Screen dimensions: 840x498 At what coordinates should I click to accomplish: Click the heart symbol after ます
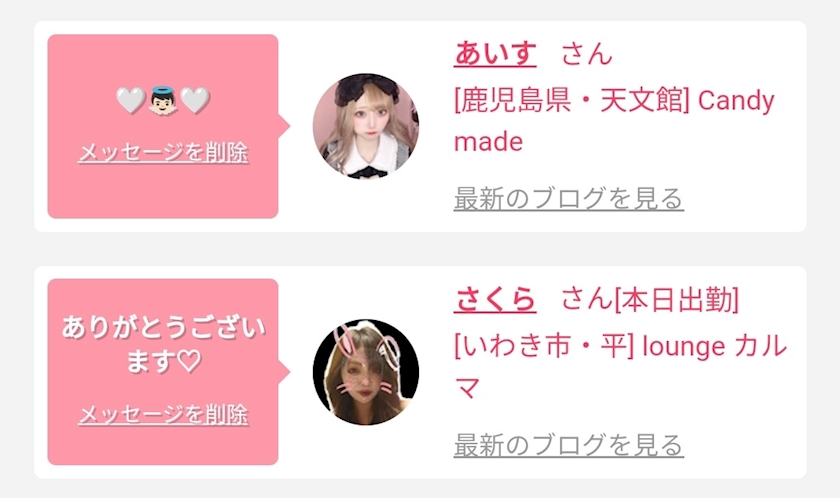point(189,361)
